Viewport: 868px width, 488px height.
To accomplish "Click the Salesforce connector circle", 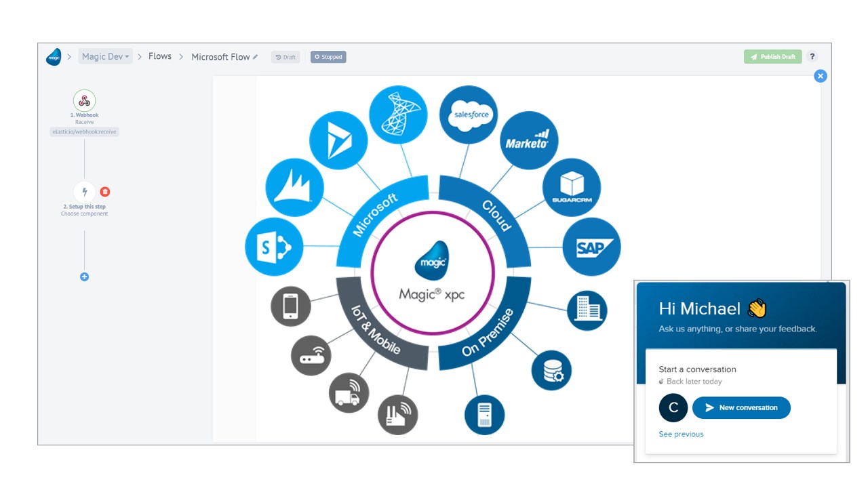I will pyautogui.click(x=469, y=115).
